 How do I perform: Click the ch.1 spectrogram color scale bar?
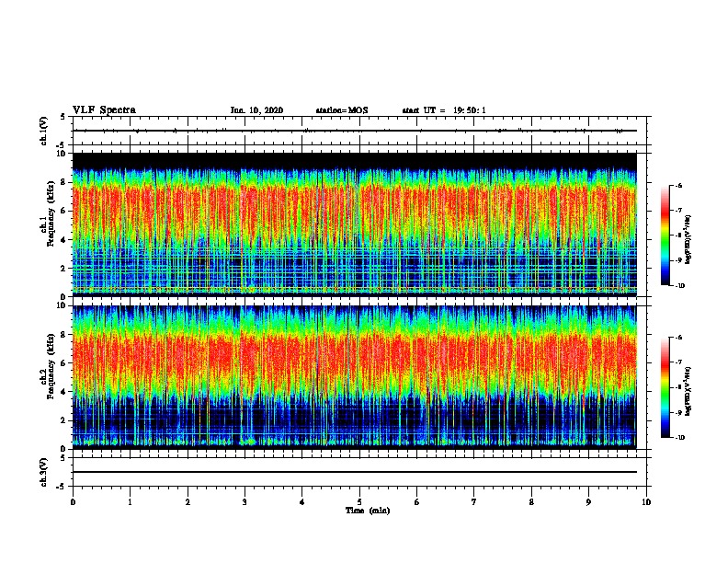pos(665,236)
